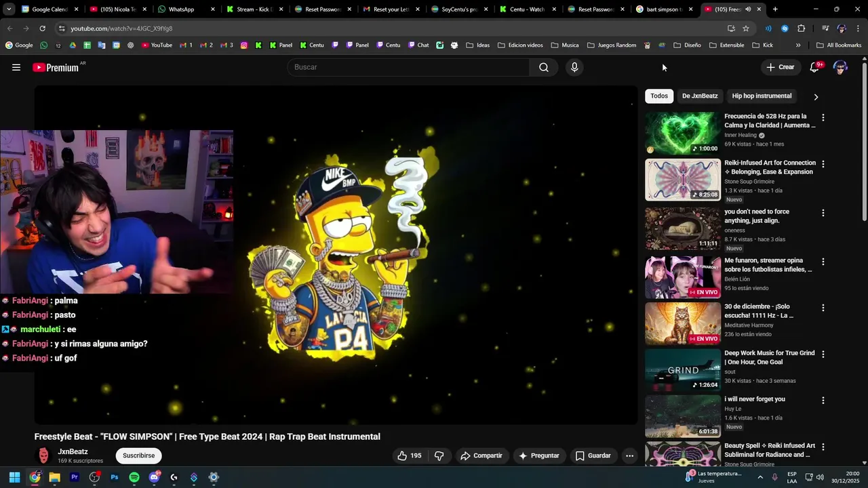The width and height of the screenshot is (868, 488).
Task: Open JxnBeatz channel avatar
Action: (x=43, y=455)
